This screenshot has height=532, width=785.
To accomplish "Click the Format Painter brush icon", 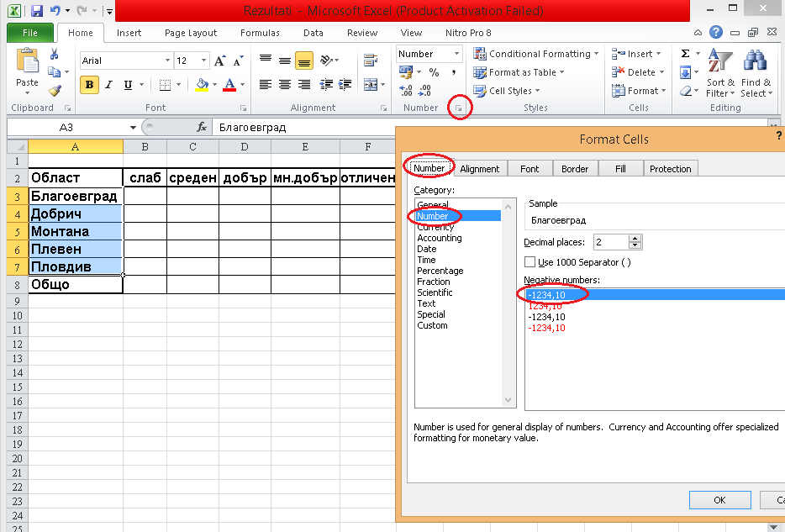I will [55, 91].
